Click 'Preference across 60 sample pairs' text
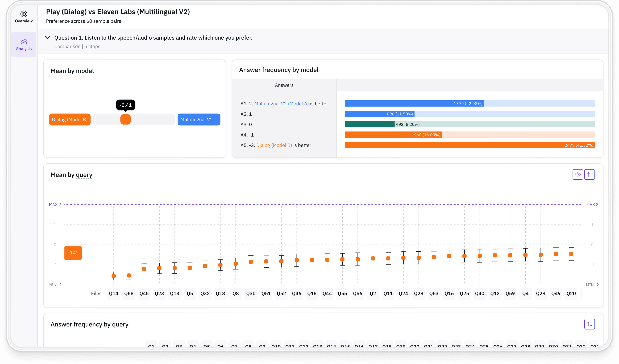Image resolution: width=619 pixels, height=364 pixels. click(x=84, y=21)
